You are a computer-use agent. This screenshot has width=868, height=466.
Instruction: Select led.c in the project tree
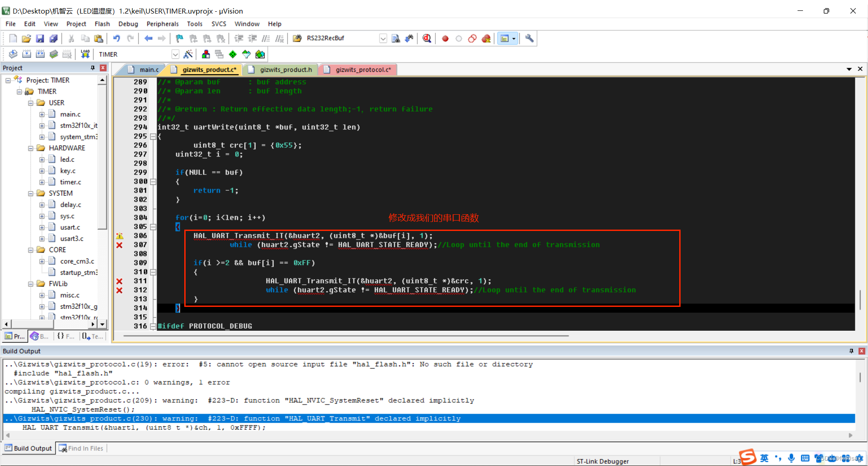[67, 160]
